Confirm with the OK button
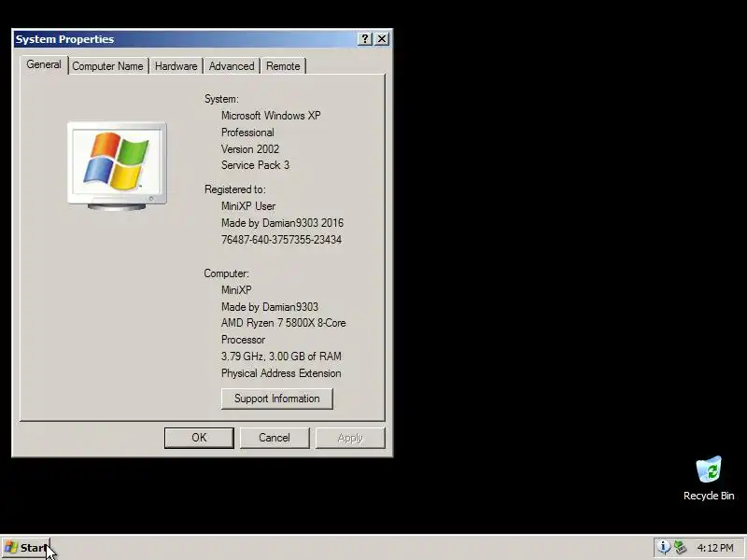Screen dimensions: 747x560 199,438
